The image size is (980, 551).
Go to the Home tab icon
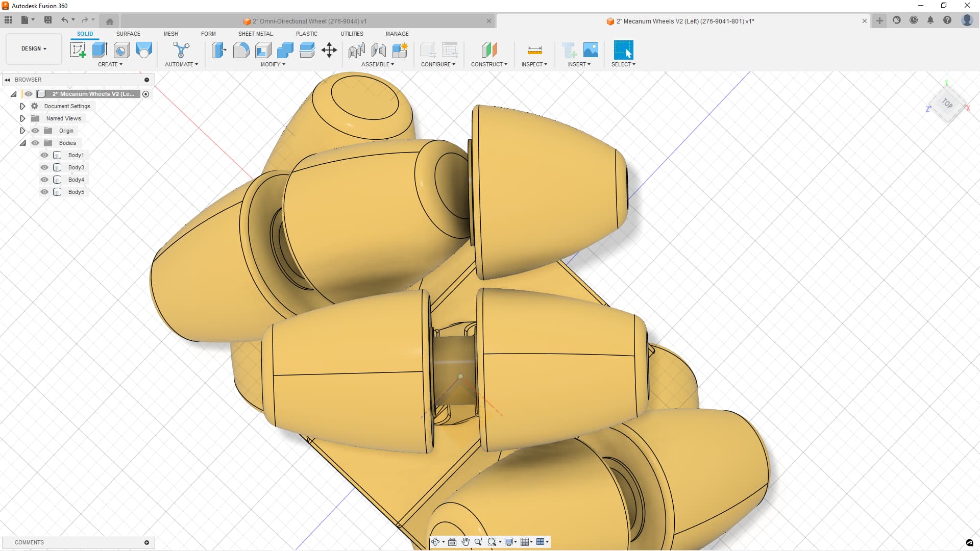[109, 21]
